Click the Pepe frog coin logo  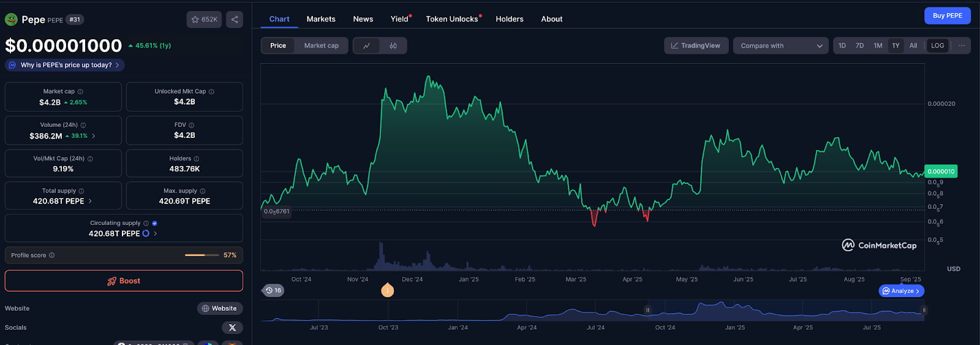pyautogui.click(x=11, y=20)
